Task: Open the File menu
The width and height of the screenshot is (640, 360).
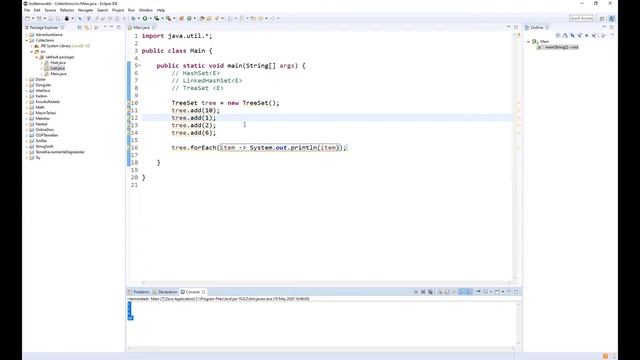Action: click(27, 10)
